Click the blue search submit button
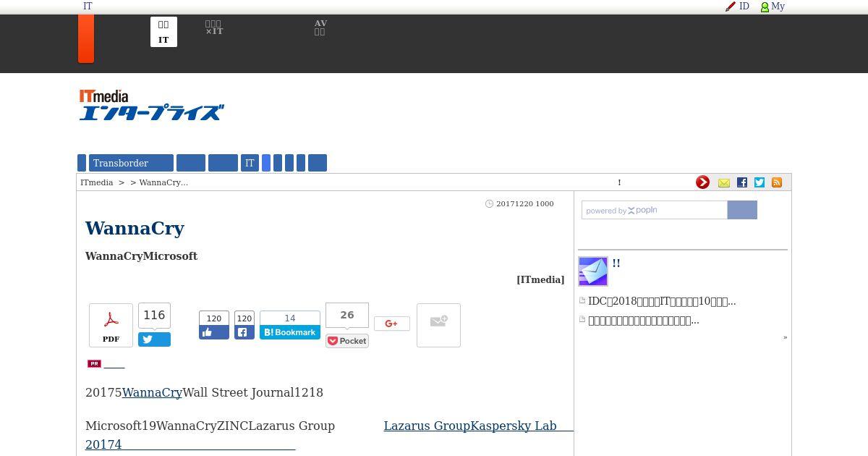Viewport: 868px width, 456px height. coord(742,210)
